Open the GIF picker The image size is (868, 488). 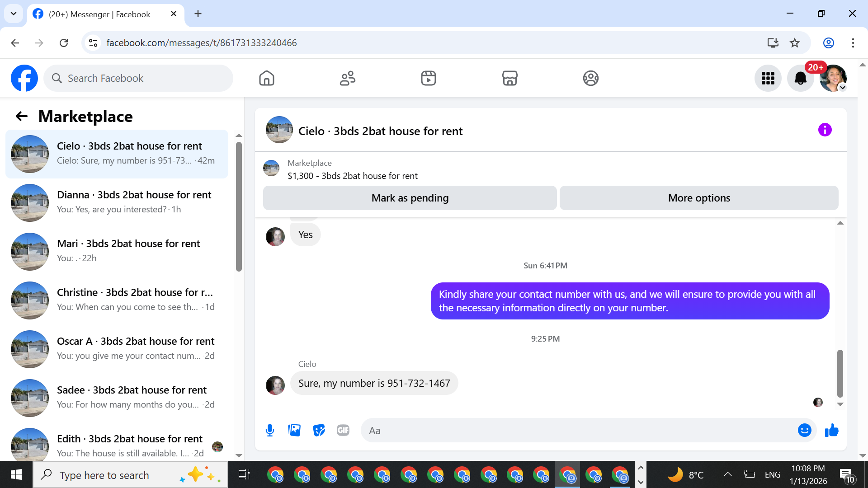[x=343, y=430]
